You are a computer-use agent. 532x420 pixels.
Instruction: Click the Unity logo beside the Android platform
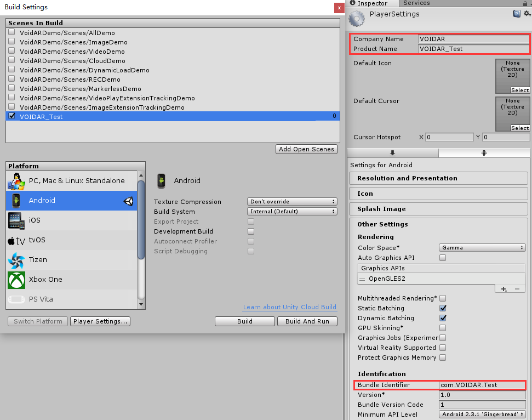[129, 201]
